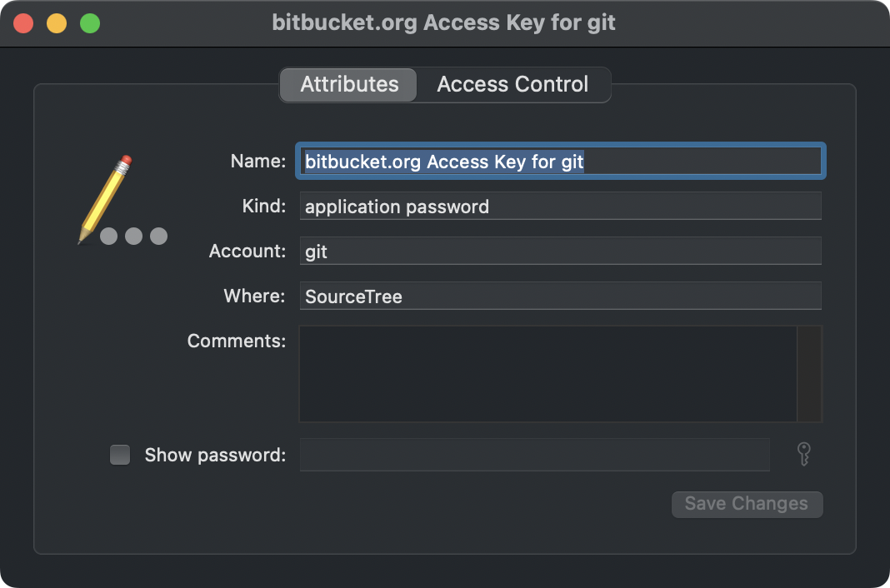Enable the Show password checkbox
This screenshot has width=890, height=588.
click(121, 455)
